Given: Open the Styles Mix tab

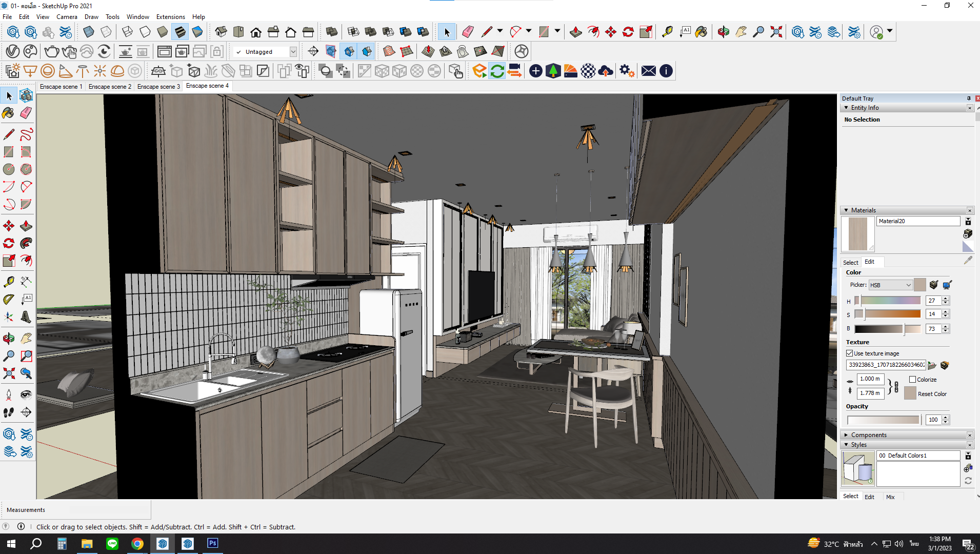Looking at the screenshot, I should 890,497.
